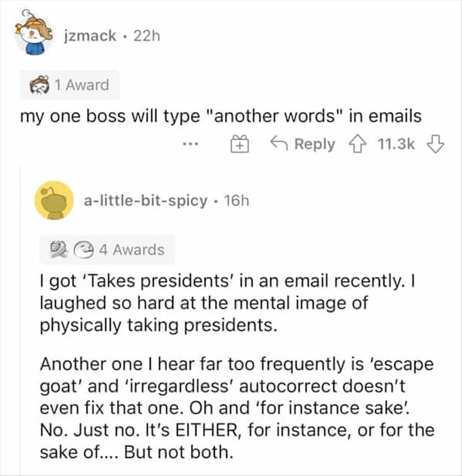Open the a-little-bit-spicy username link
The image size is (462, 476).
point(146,201)
